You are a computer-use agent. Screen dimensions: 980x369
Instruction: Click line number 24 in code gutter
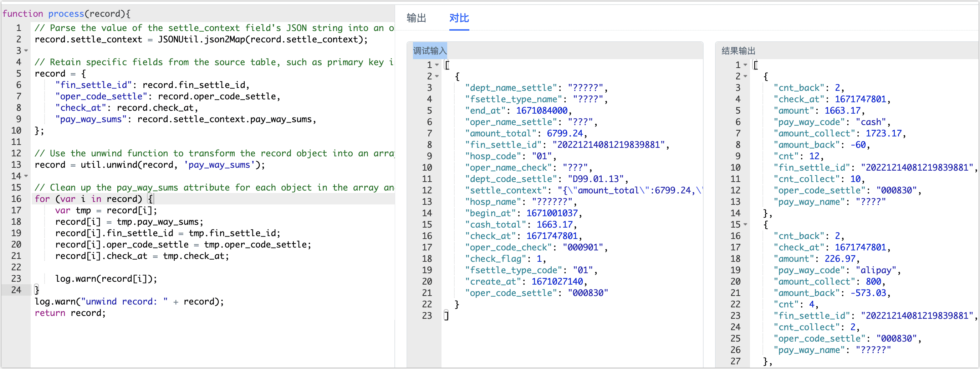pos(16,290)
